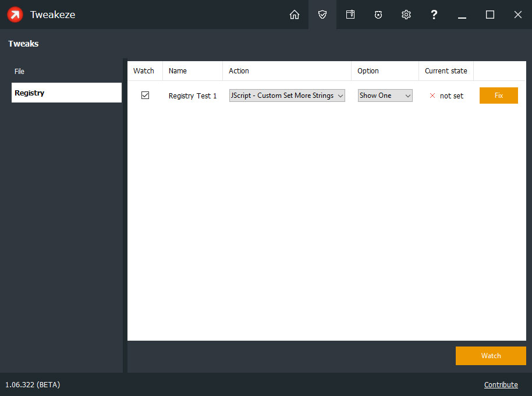Toggle the Watch checkbox for Registry Test 1

click(x=145, y=95)
